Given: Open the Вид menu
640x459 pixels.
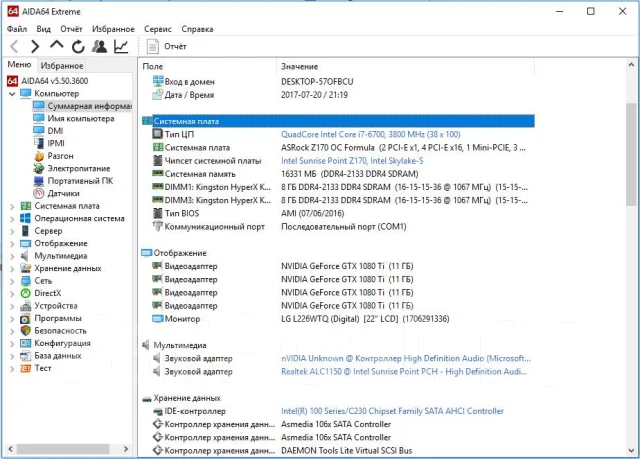Looking at the screenshot, I should tap(44, 29).
